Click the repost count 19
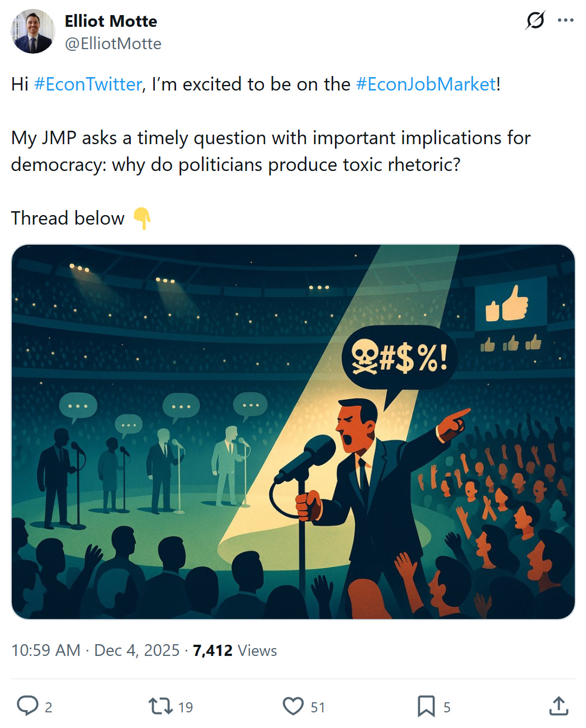The width and height of the screenshot is (586, 728). [186, 707]
